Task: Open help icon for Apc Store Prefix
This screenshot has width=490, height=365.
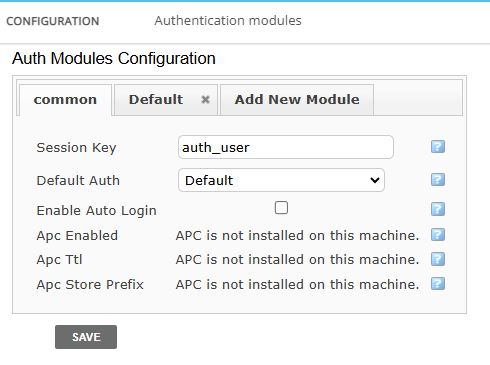Action: tap(438, 284)
